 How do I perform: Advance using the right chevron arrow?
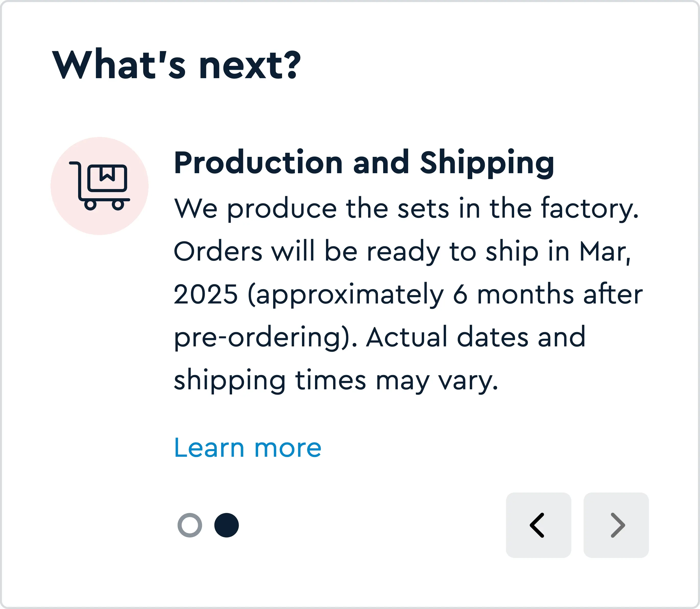tap(616, 525)
